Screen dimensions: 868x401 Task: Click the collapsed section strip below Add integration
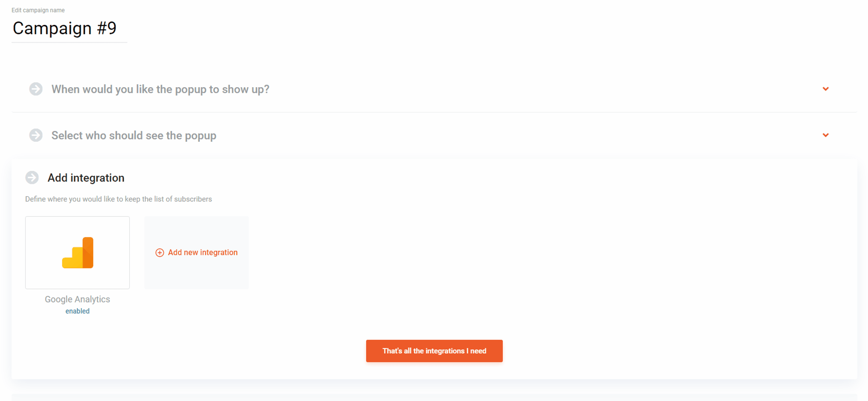(x=434, y=397)
